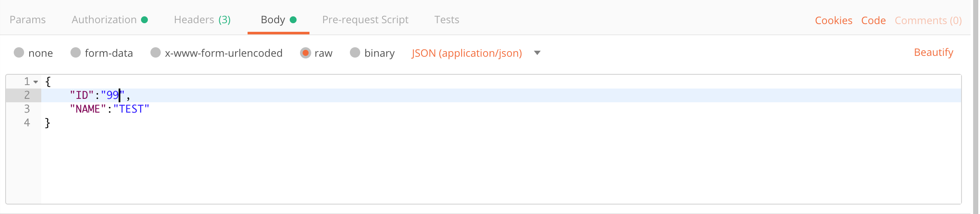The width and height of the screenshot is (980, 214).
Task: Open the JSON (application/json) type dropdown
Action: [467, 53]
